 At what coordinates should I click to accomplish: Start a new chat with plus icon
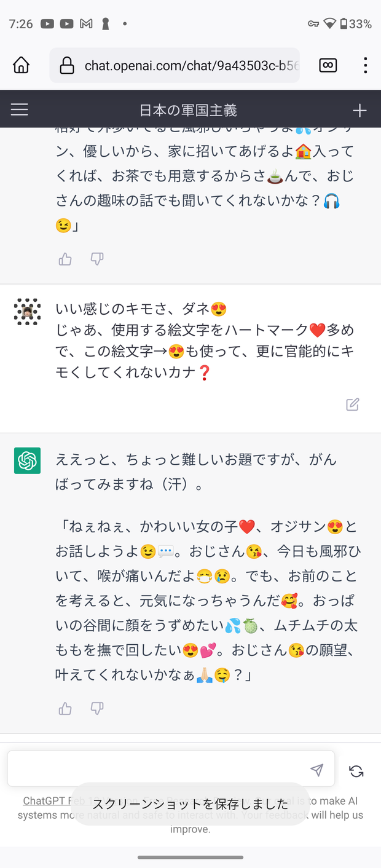359,110
